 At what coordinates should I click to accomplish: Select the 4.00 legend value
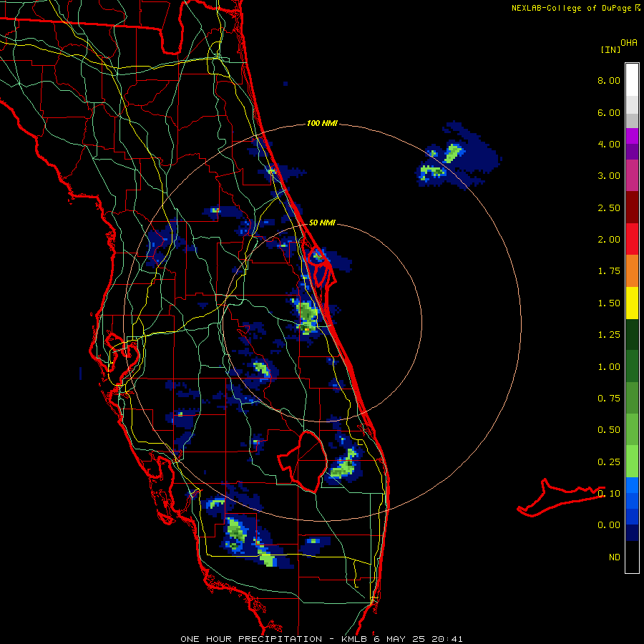609,144
